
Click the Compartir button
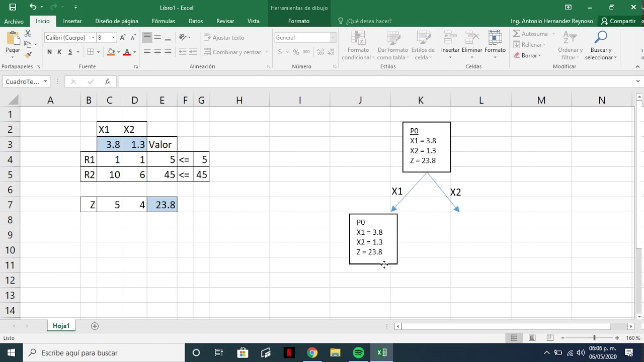click(618, 21)
